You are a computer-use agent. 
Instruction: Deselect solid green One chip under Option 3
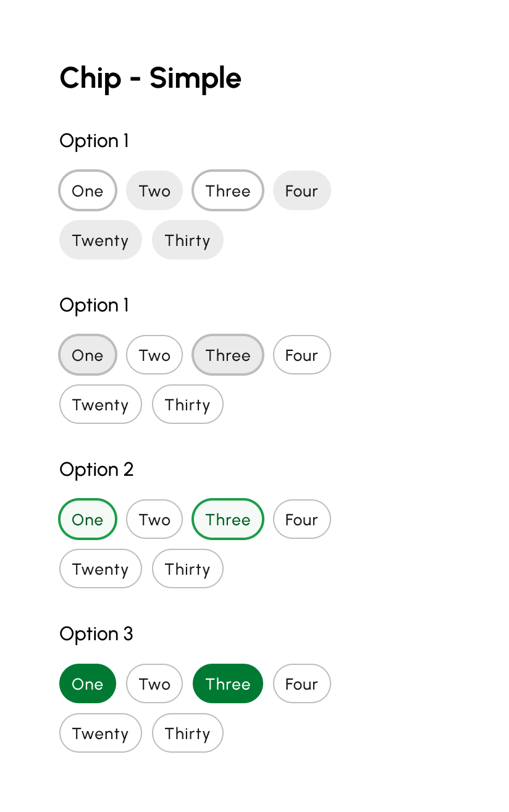pos(88,683)
